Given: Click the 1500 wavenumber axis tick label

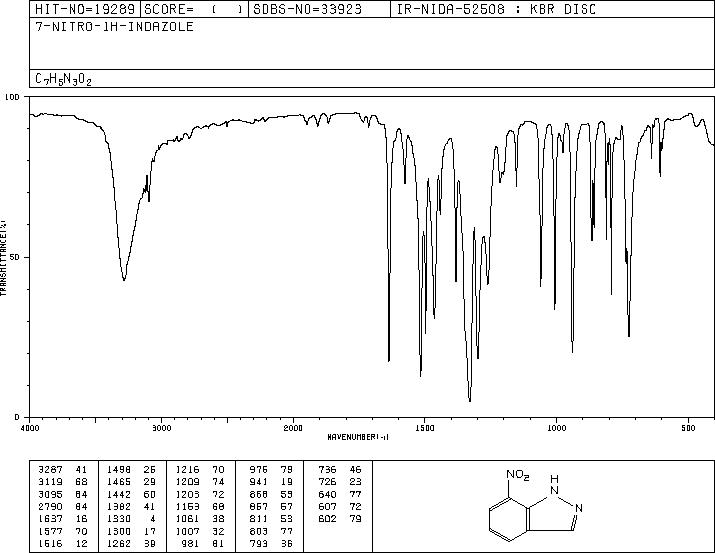Looking at the screenshot, I should click(425, 428).
